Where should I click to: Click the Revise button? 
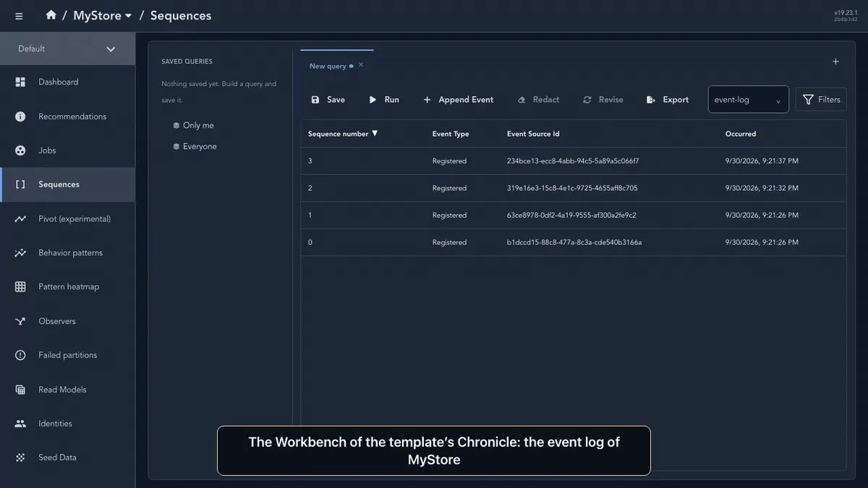pyautogui.click(x=603, y=100)
